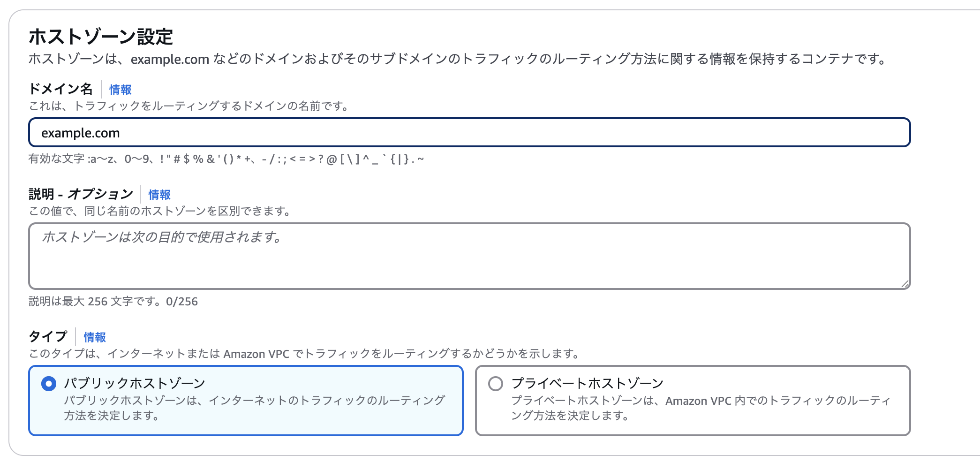
Task: Select the プライベートホストゾーン radio button
Action: (496, 384)
